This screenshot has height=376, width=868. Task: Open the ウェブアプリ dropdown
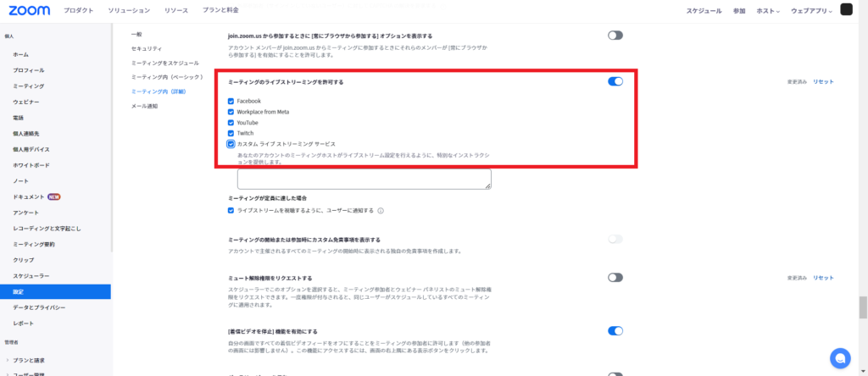[x=811, y=11]
